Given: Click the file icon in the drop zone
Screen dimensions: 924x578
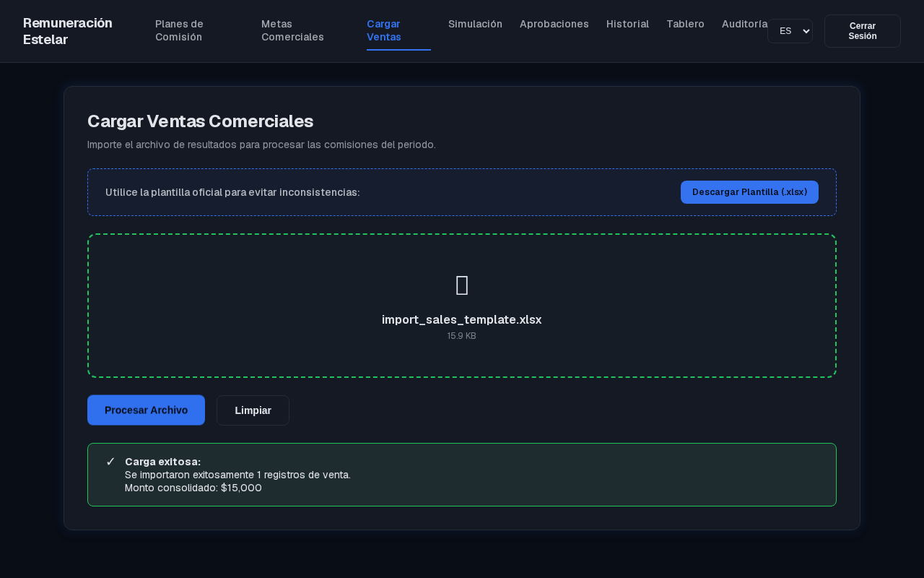Looking at the screenshot, I should (x=462, y=285).
